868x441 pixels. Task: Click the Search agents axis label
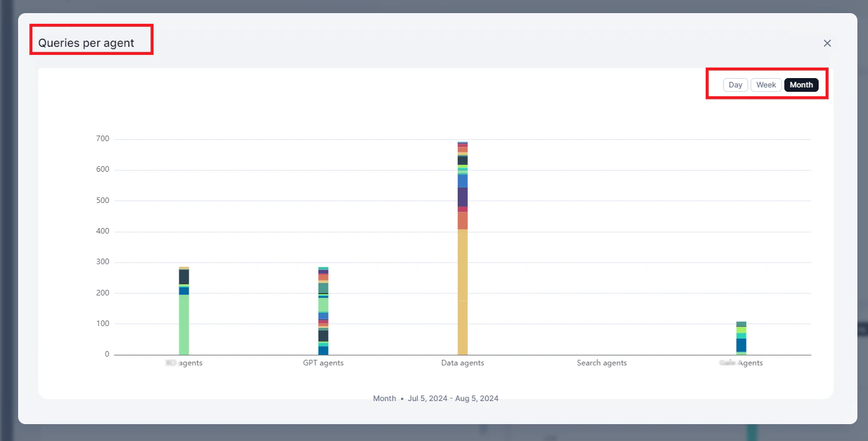pyautogui.click(x=601, y=362)
